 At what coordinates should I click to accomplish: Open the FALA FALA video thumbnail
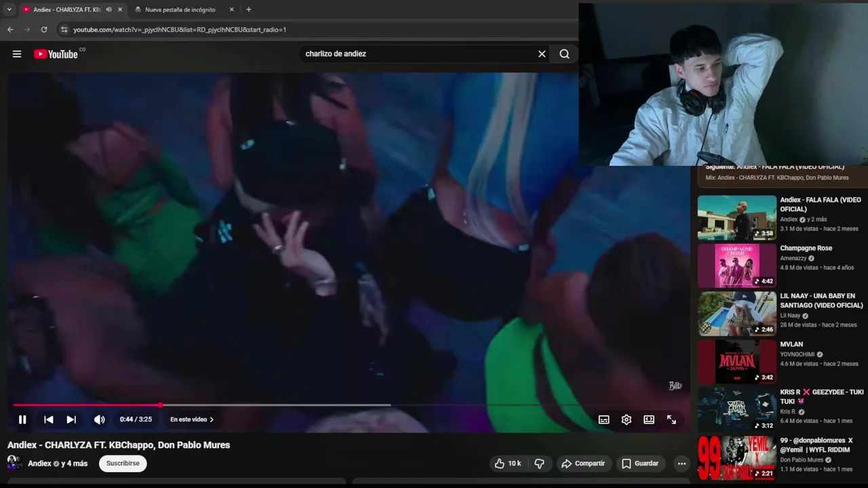pyautogui.click(x=737, y=218)
